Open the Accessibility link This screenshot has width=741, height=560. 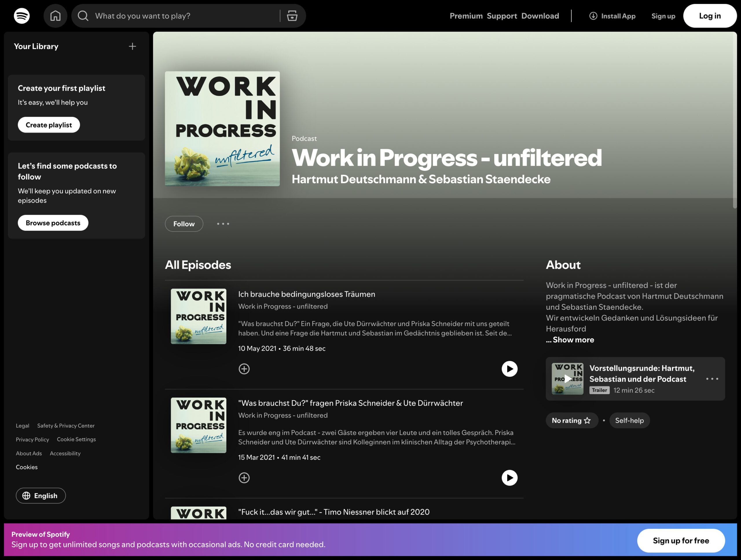coord(65,453)
